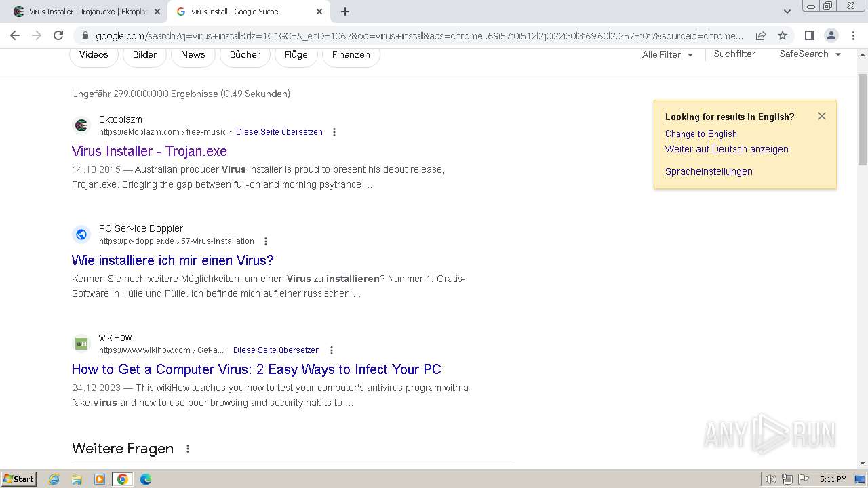Open options next to Weitere Fragen

(x=188, y=449)
